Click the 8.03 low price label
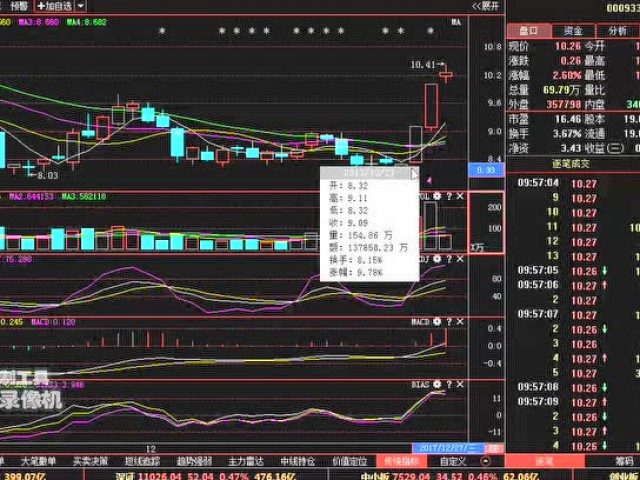Image resolution: width=640 pixels, height=480 pixels. point(48,176)
